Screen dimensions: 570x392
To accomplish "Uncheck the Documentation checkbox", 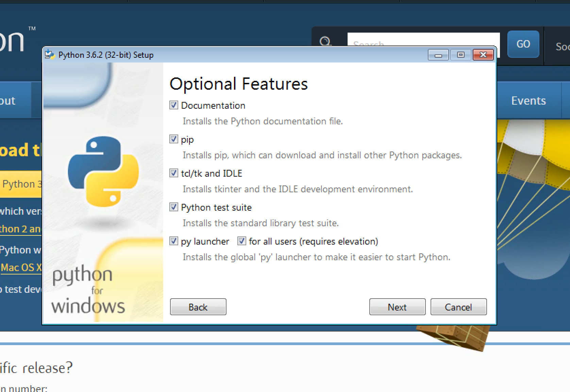I will coord(174,105).
